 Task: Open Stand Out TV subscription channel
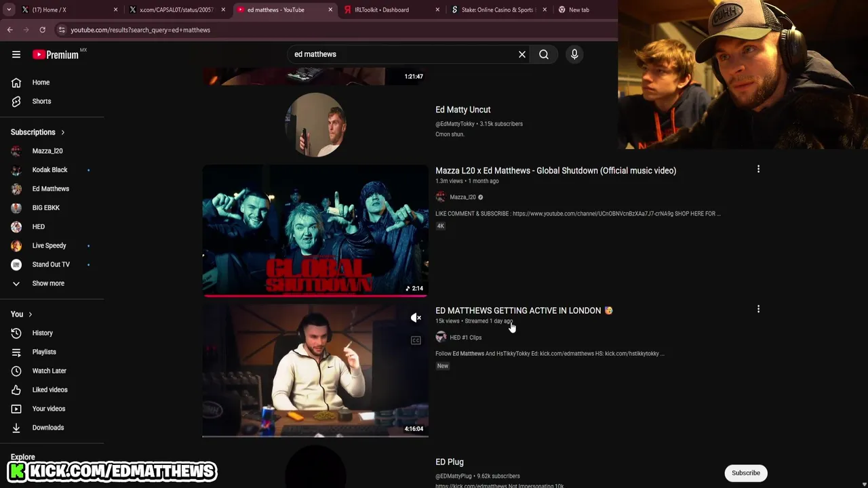point(52,265)
